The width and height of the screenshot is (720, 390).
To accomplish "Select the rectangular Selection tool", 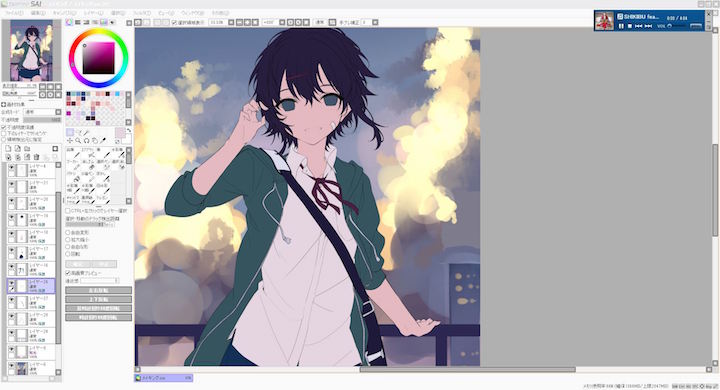I will [x=70, y=132].
